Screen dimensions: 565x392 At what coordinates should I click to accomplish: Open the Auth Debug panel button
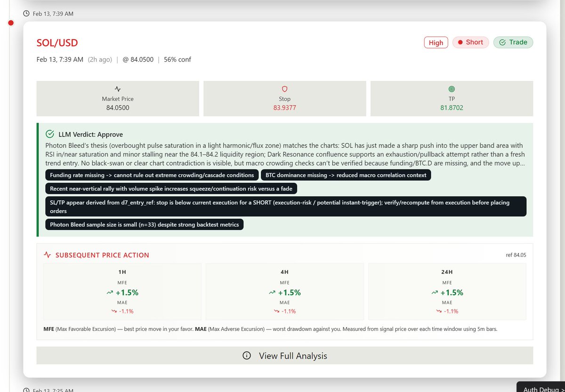pos(541,387)
